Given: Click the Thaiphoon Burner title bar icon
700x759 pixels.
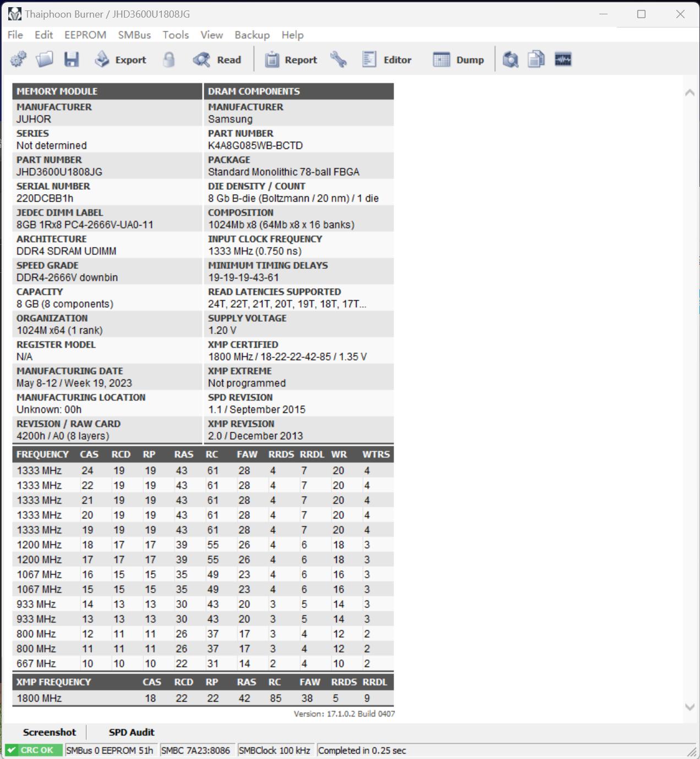Looking at the screenshot, I should tap(15, 14).
